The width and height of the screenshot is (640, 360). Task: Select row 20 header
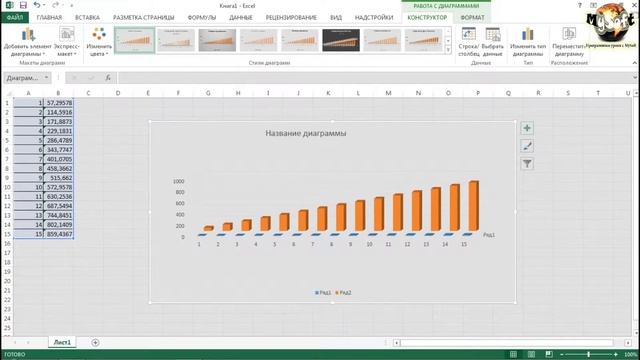(x=7, y=281)
